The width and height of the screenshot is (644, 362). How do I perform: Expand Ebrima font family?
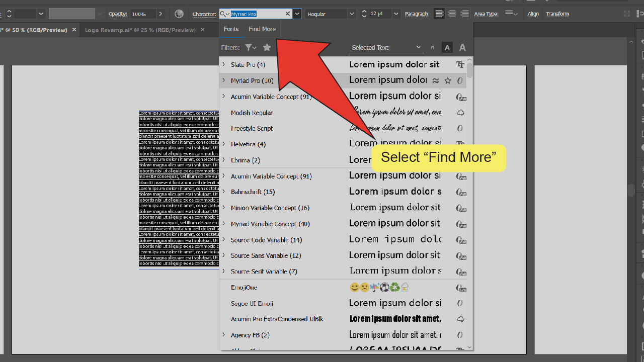click(224, 160)
